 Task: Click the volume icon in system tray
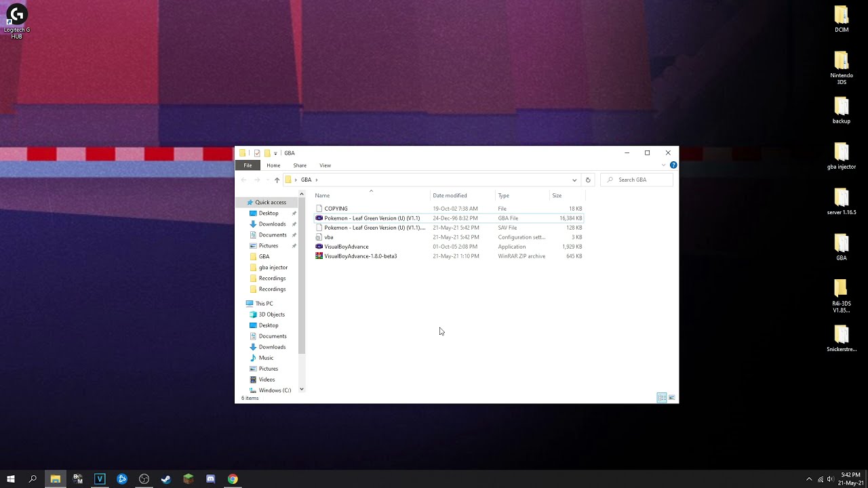(830, 479)
